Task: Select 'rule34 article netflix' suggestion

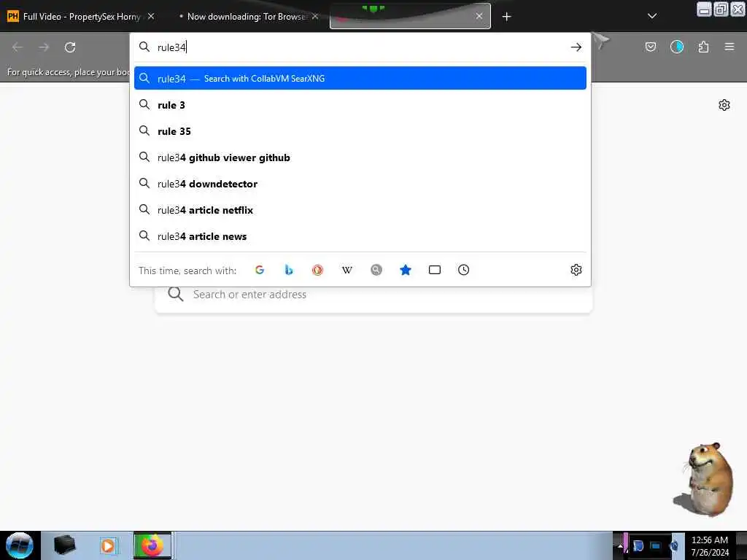Action: pyautogui.click(x=360, y=209)
